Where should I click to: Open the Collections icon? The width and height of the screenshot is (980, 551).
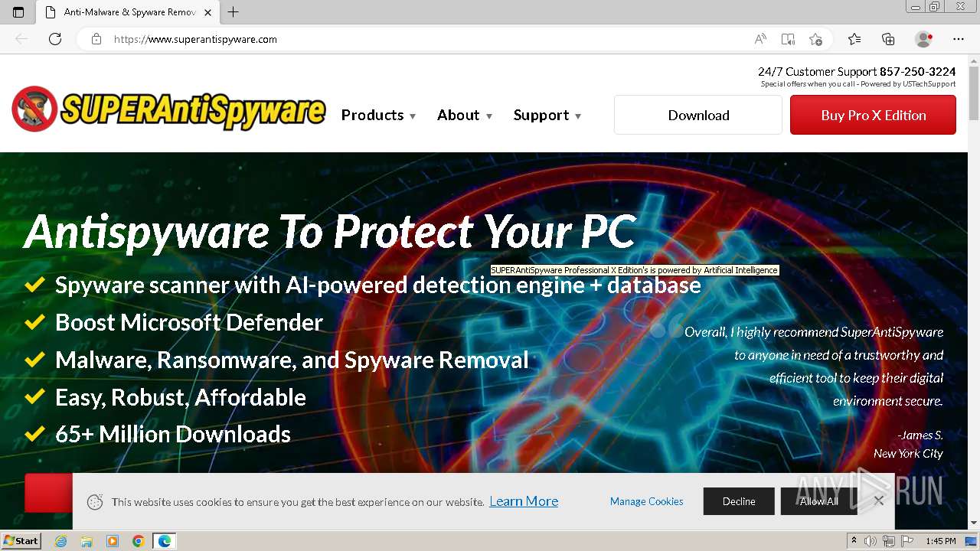(x=888, y=39)
